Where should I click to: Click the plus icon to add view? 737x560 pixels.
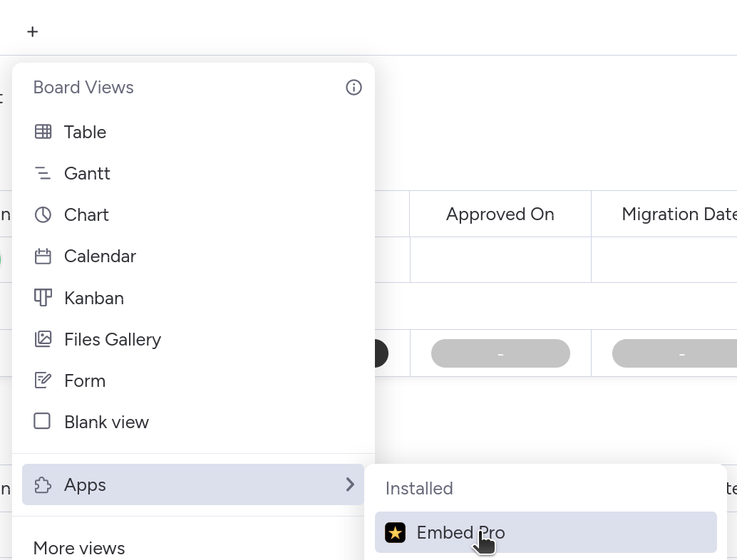click(32, 31)
